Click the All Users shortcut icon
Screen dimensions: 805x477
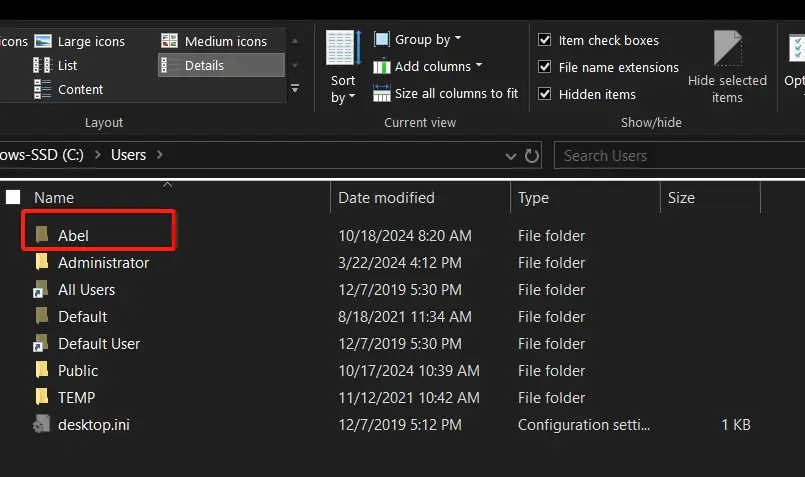point(42,290)
